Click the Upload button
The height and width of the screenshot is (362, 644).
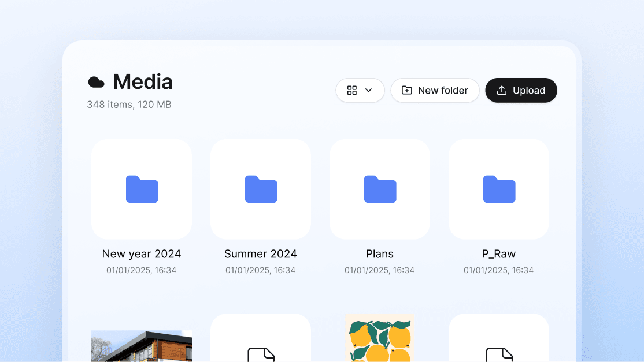pyautogui.click(x=521, y=91)
